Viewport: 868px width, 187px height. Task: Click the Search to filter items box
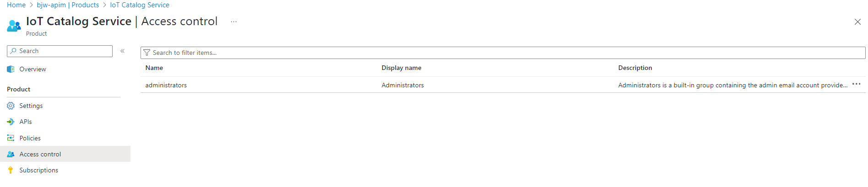503,53
